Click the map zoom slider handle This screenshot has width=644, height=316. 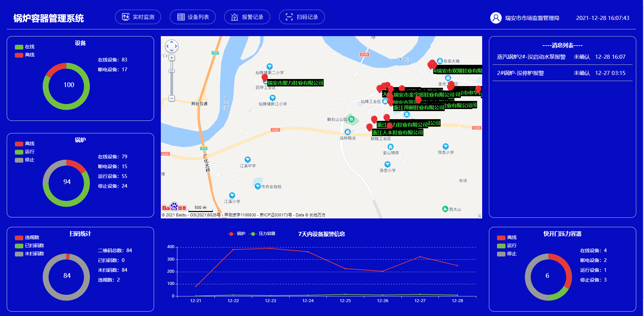click(x=172, y=71)
